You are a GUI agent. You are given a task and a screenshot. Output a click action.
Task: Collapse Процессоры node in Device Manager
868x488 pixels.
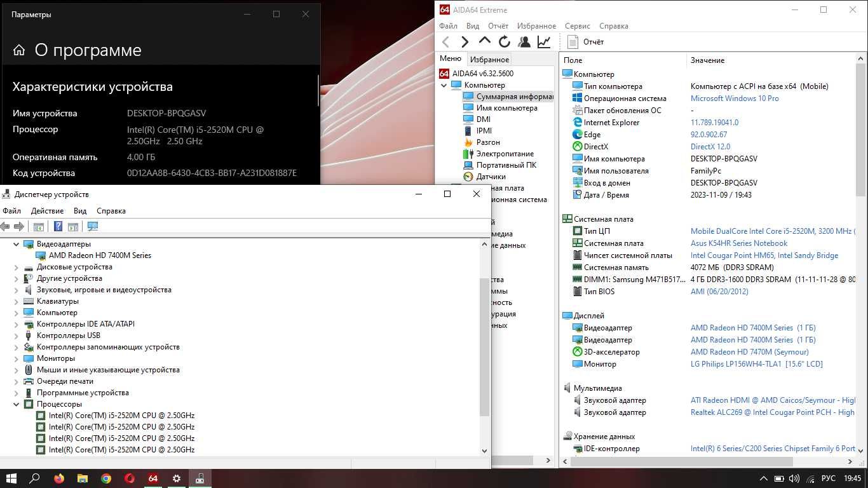tap(17, 404)
